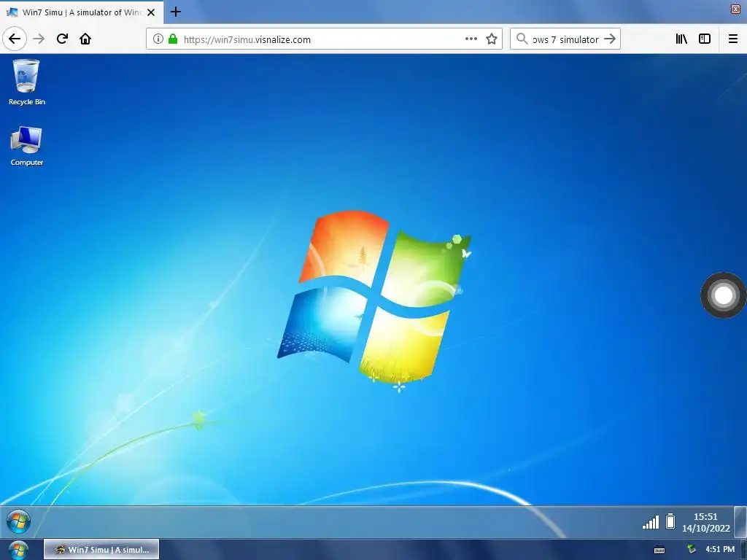Show site information via the info icon

click(158, 39)
